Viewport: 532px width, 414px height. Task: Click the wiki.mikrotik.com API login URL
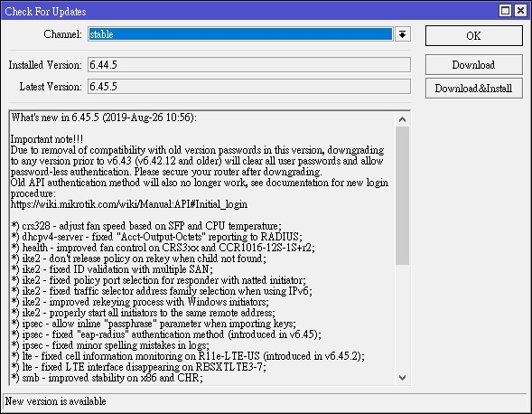(x=129, y=204)
